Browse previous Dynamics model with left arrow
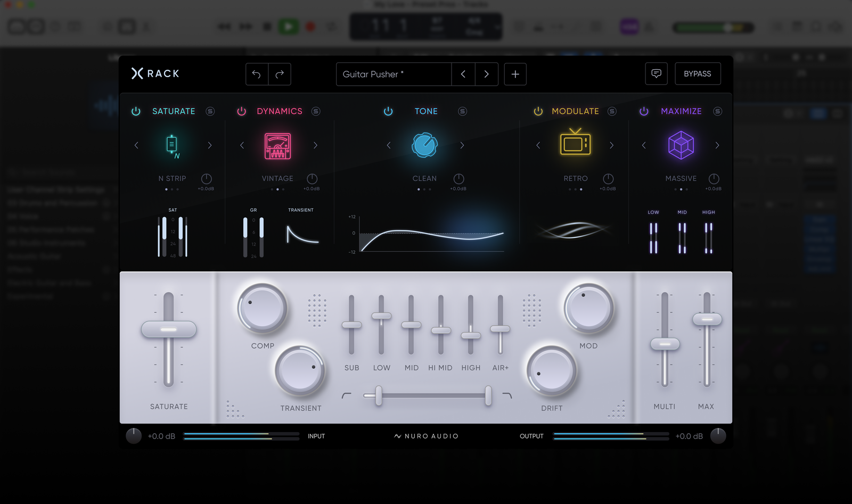 click(242, 145)
